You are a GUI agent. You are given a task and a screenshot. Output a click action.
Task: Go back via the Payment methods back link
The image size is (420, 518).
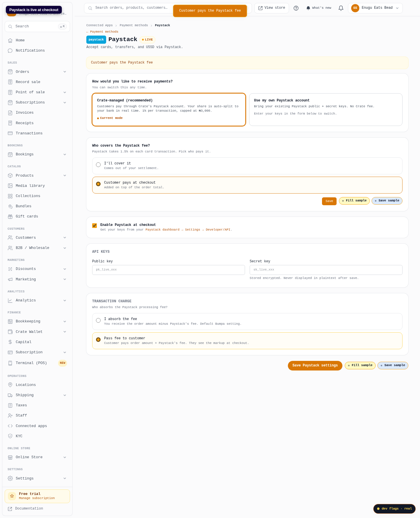pos(102,32)
